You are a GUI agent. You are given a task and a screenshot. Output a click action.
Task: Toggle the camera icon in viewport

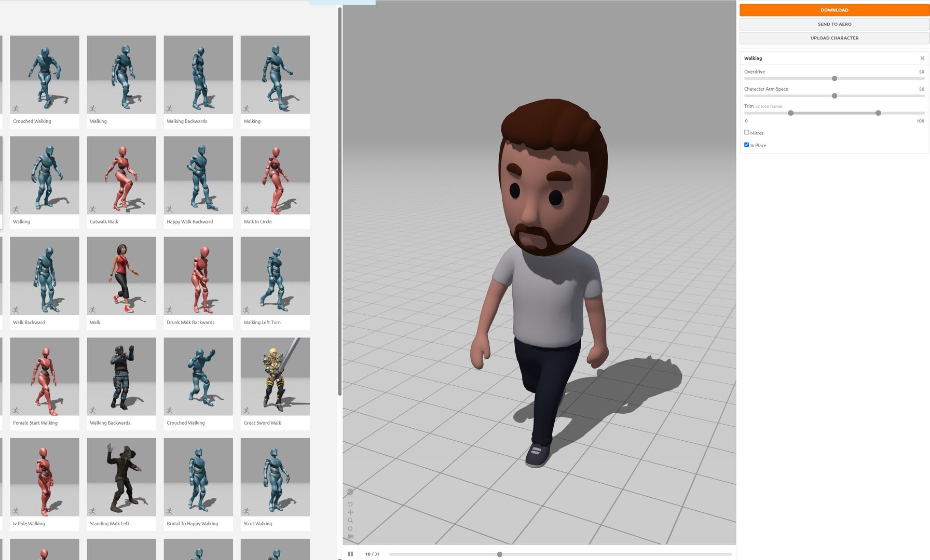pyautogui.click(x=350, y=536)
